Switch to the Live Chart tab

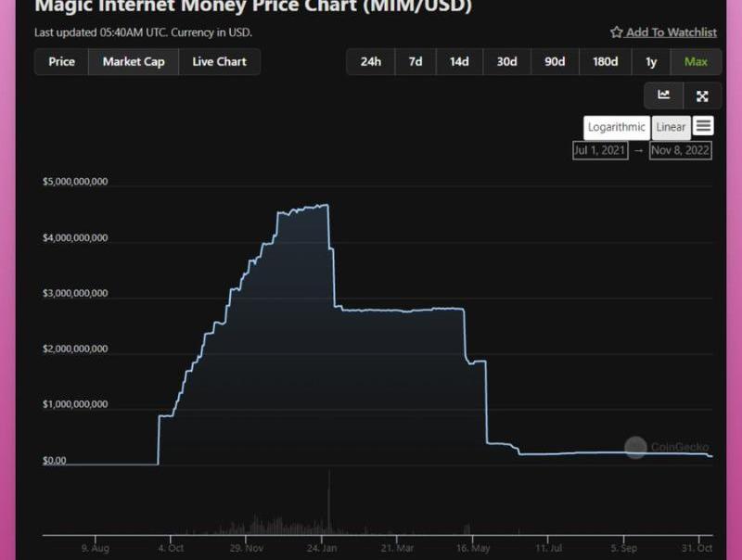tap(220, 61)
